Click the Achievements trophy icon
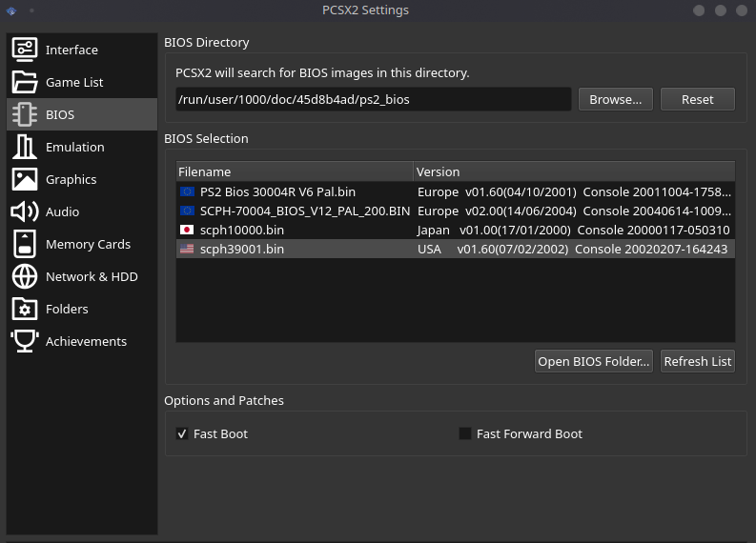756x543 pixels. point(25,341)
